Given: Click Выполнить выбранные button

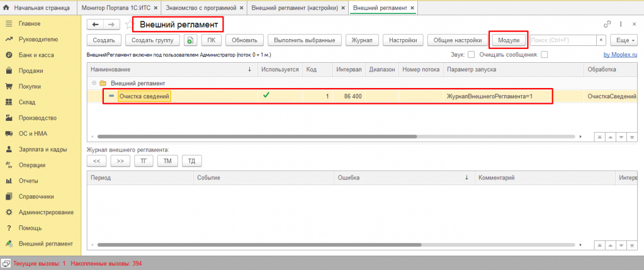Looking at the screenshot, I should coord(304,40).
